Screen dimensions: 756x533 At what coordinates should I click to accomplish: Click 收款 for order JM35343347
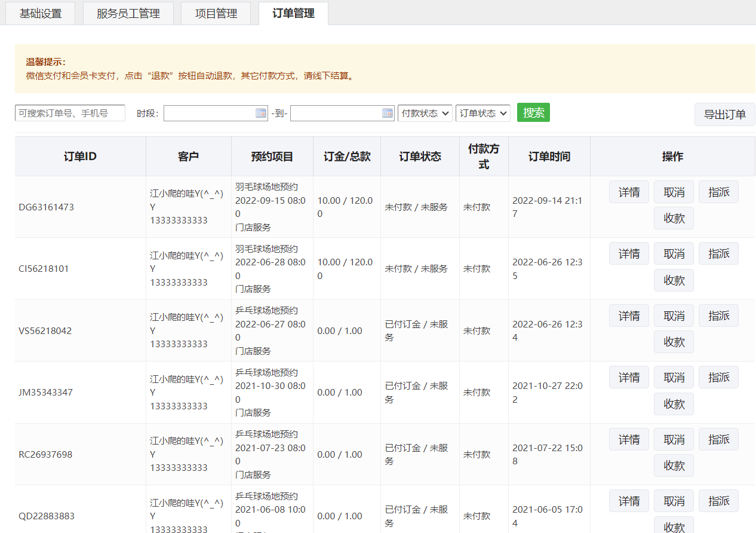point(674,404)
